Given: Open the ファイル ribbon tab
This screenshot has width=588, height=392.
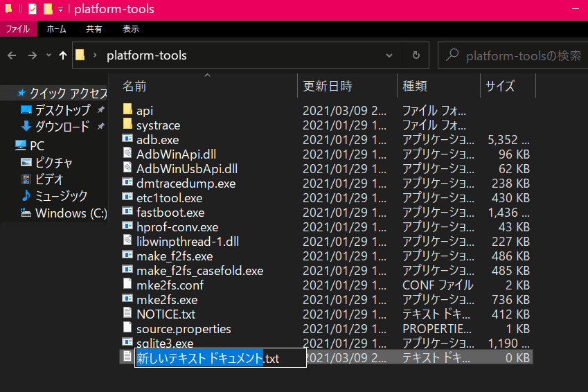Looking at the screenshot, I should tap(19, 29).
